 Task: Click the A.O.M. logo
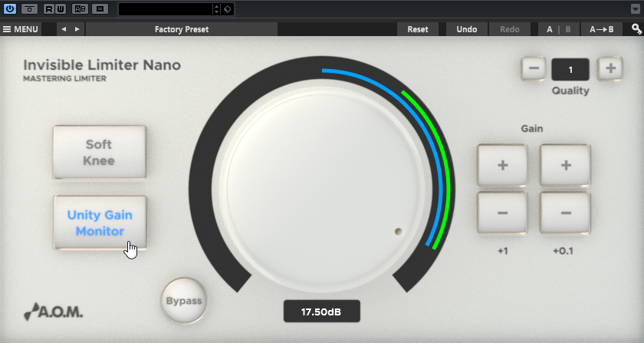click(x=54, y=312)
